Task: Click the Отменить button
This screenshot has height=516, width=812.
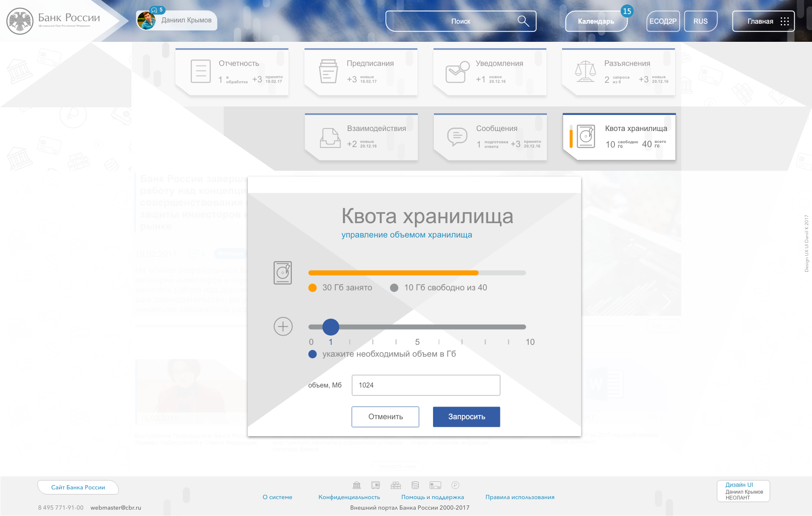Action: (385, 417)
